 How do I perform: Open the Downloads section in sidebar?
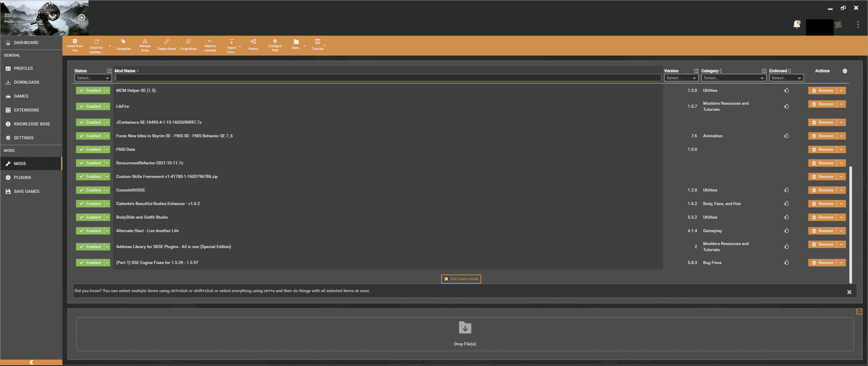click(26, 82)
